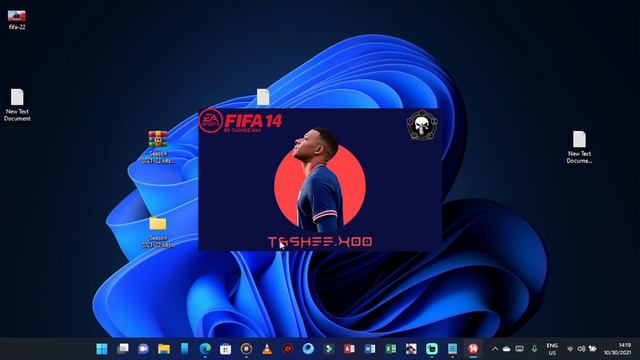Select the running FIFA 14 taskbar icon
Image resolution: width=640 pixels, height=360 pixels.
click(473, 349)
